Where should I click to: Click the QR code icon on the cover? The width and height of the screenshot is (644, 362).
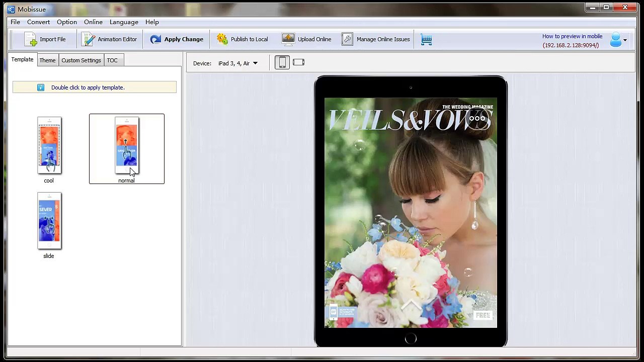(x=333, y=312)
